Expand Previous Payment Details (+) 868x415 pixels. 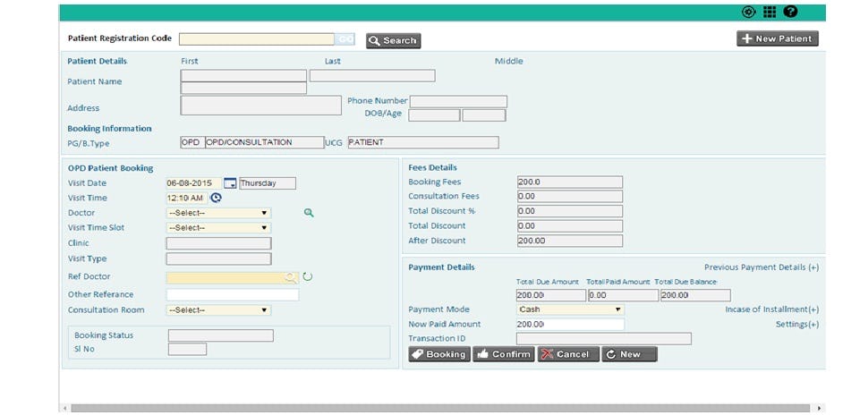point(762,267)
